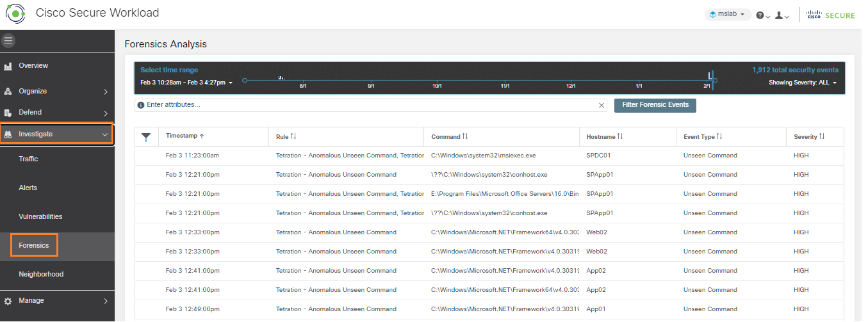Click the Cisco Secure brand logo
This screenshot has height=322, width=868.
[x=831, y=15]
